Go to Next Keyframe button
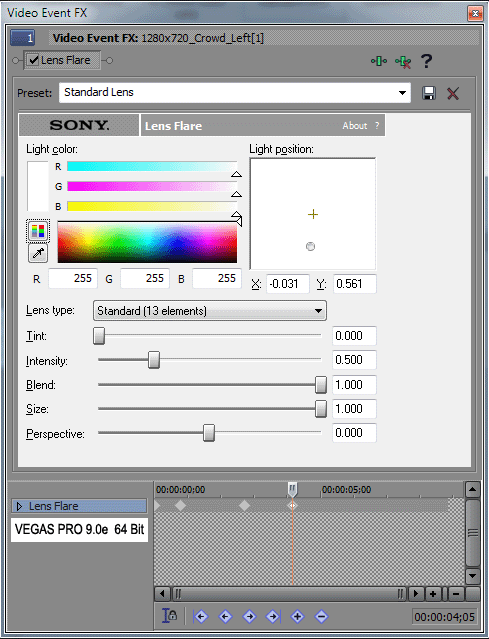This screenshot has height=639, width=489. 249,617
